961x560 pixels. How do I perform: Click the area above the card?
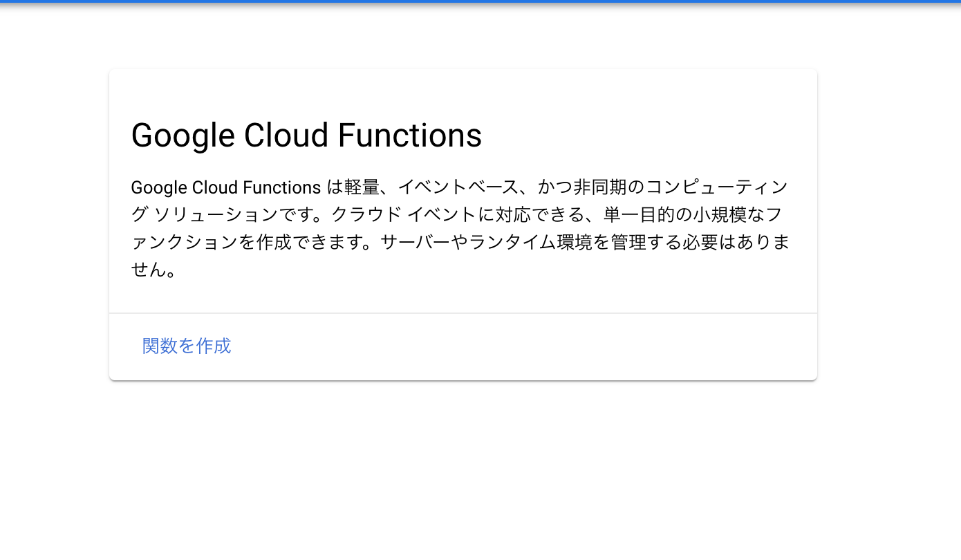pos(463,38)
